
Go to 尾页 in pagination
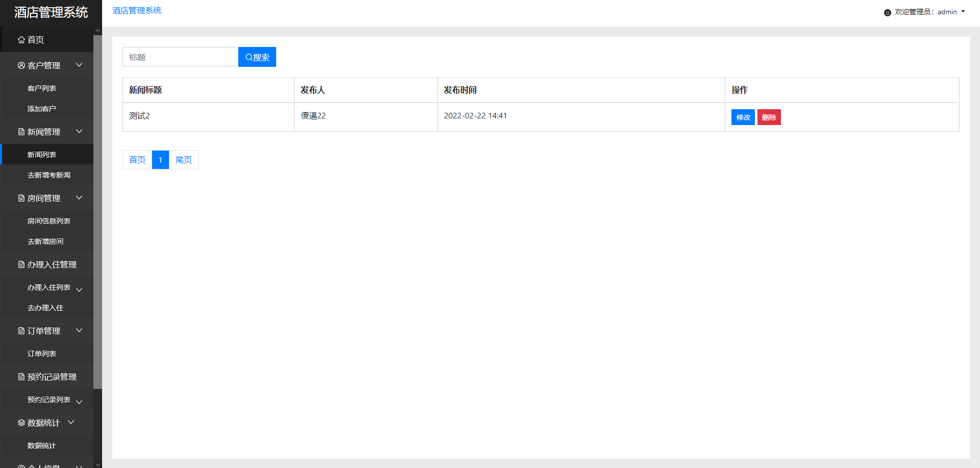(184, 160)
